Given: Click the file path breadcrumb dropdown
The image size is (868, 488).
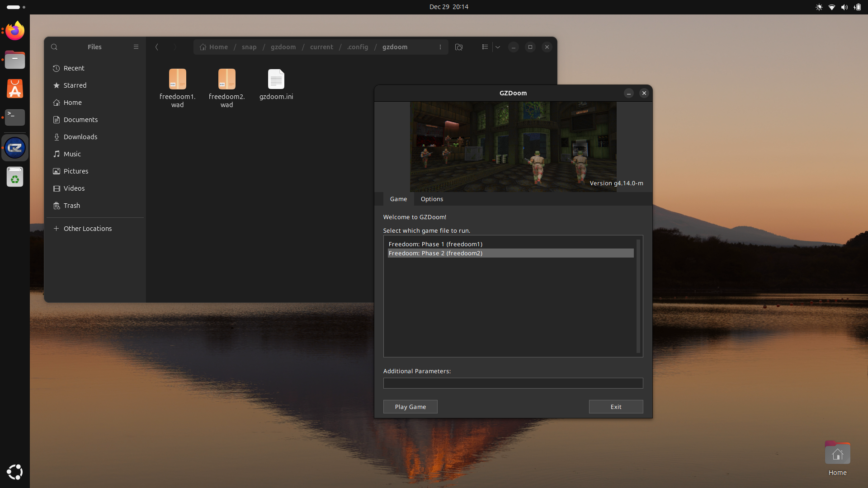Looking at the screenshot, I should point(441,47).
